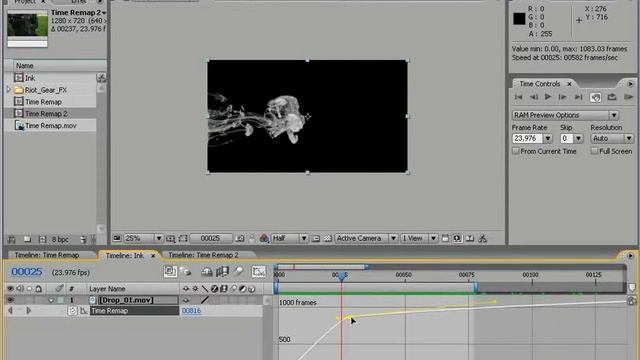The width and height of the screenshot is (640, 360).
Task: Select Time Remap.mov in the Project panel
Action: 51,126
